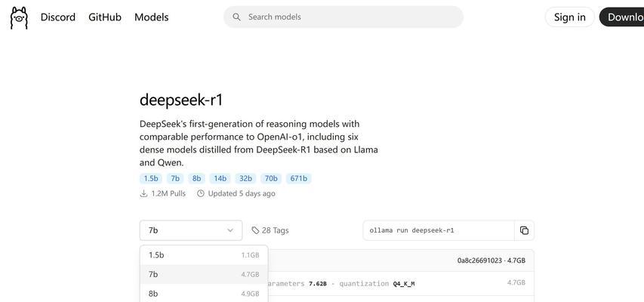Open the Models page in navigation
The image size is (644, 302).
click(x=152, y=17)
